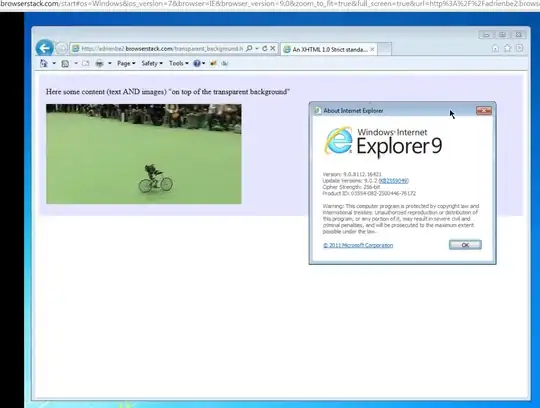The image size is (540, 408).
Task: Click OK in About Internet Explorer
Action: click(465, 245)
